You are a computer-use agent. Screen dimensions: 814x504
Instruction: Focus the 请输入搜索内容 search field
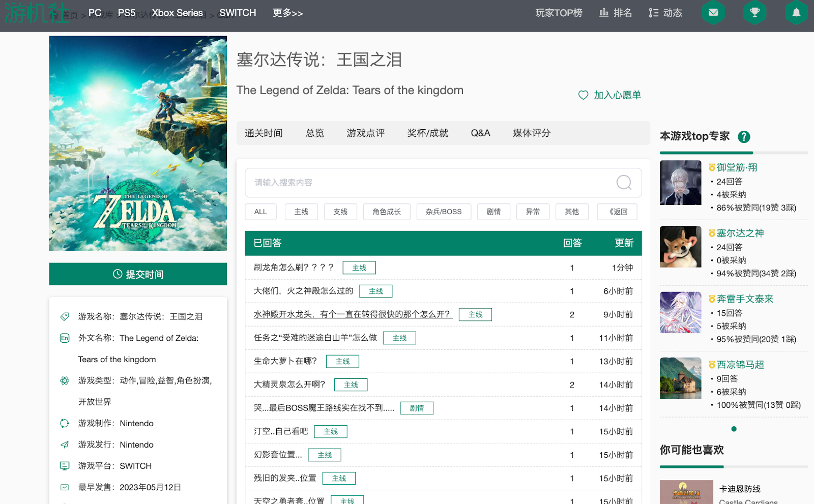443,183
